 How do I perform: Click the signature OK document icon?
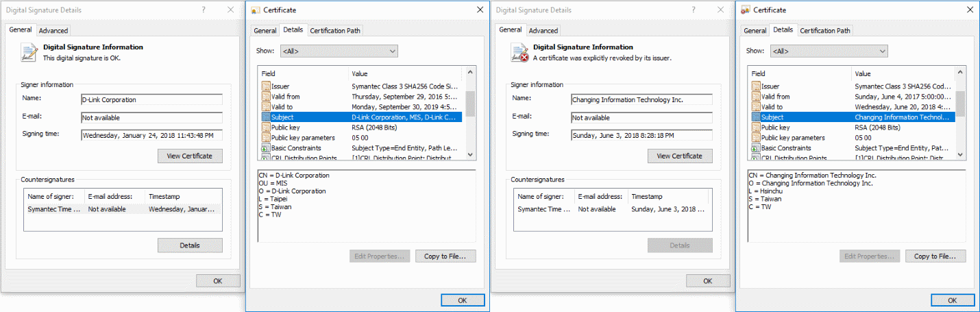(29, 52)
